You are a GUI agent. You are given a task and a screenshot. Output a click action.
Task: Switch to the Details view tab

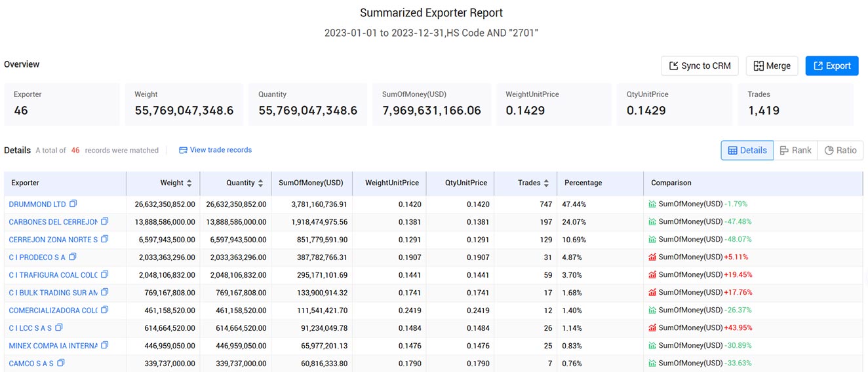747,150
